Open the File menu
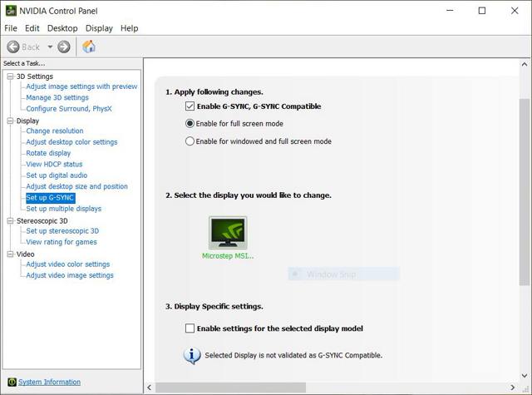Image resolution: width=532 pixels, height=395 pixels. [x=11, y=28]
